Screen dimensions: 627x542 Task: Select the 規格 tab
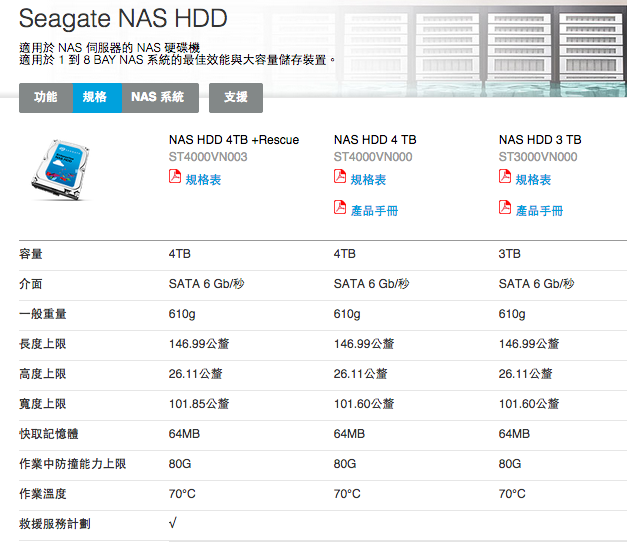pos(97,98)
